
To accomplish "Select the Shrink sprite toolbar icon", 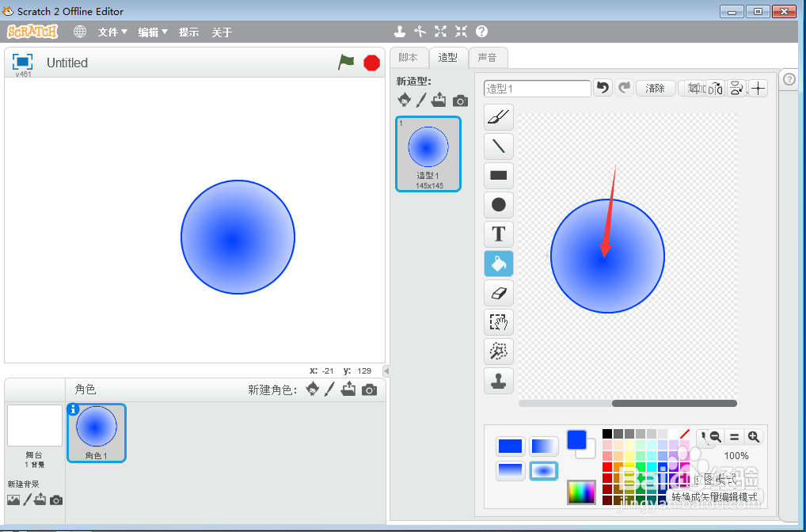I will pyautogui.click(x=461, y=32).
